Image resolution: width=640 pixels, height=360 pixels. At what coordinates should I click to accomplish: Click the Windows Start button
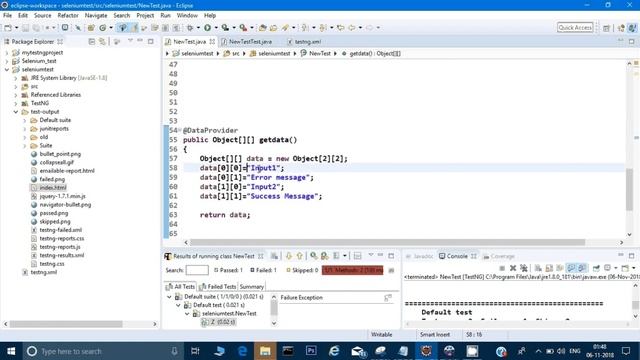pyautogui.click(x=11, y=351)
